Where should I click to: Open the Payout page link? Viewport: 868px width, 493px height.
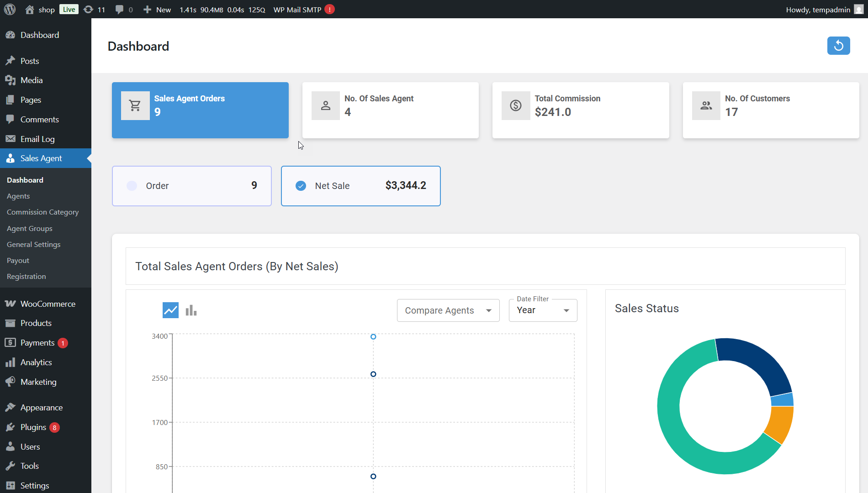pyautogui.click(x=18, y=261)
